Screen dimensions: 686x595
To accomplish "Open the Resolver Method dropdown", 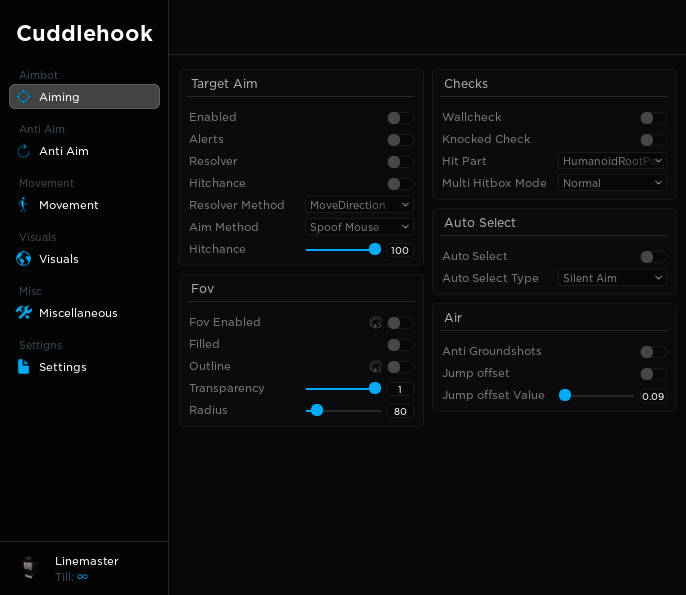I will [x=359, y=205].
